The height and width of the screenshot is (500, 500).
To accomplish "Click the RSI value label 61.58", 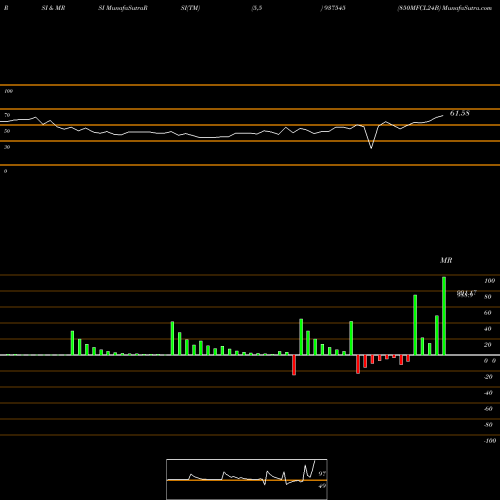I will pos(460,113).
